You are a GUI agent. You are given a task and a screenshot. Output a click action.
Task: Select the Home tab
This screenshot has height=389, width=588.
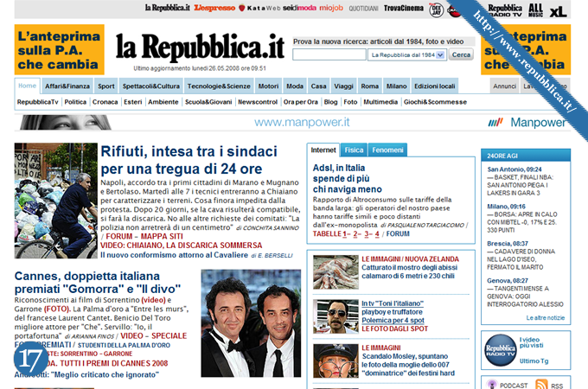click(28, 86)
